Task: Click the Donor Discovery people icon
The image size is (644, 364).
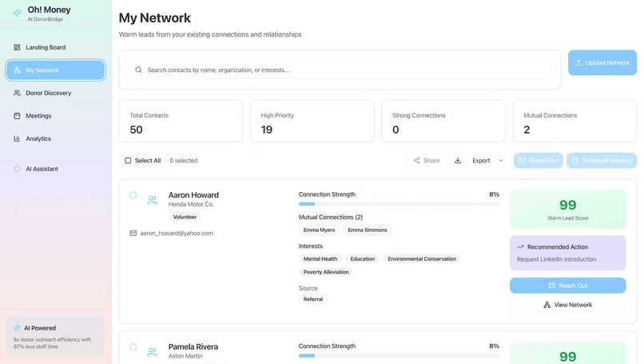Action: tap(17, 93)
